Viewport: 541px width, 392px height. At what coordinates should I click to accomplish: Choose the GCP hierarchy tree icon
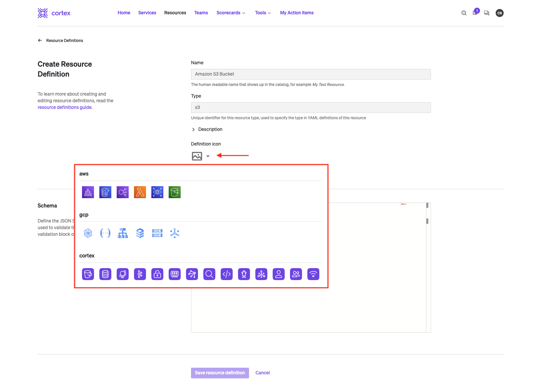click(x=123, y=233)
